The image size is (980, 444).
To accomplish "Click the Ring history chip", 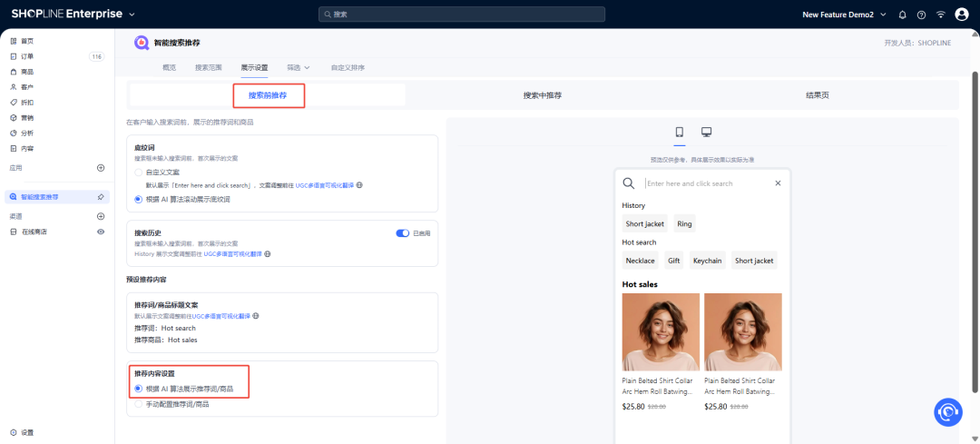I will pos(684,224).
